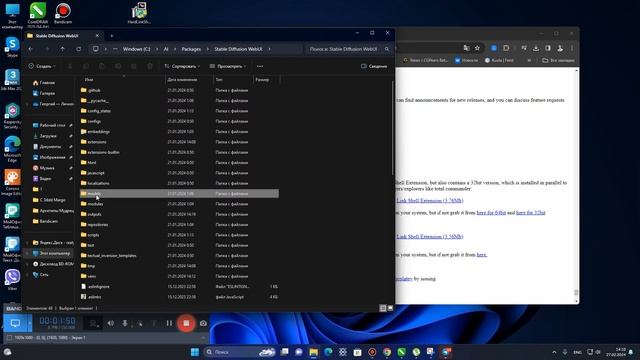Toggle microphone in Bandicam bar
This screenshot has width=640, height=360.
coord(125,323)
